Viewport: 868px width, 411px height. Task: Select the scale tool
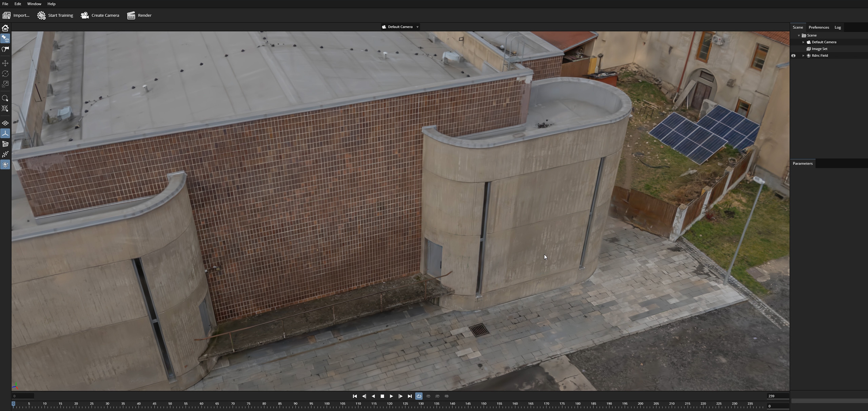coord(5,84)
